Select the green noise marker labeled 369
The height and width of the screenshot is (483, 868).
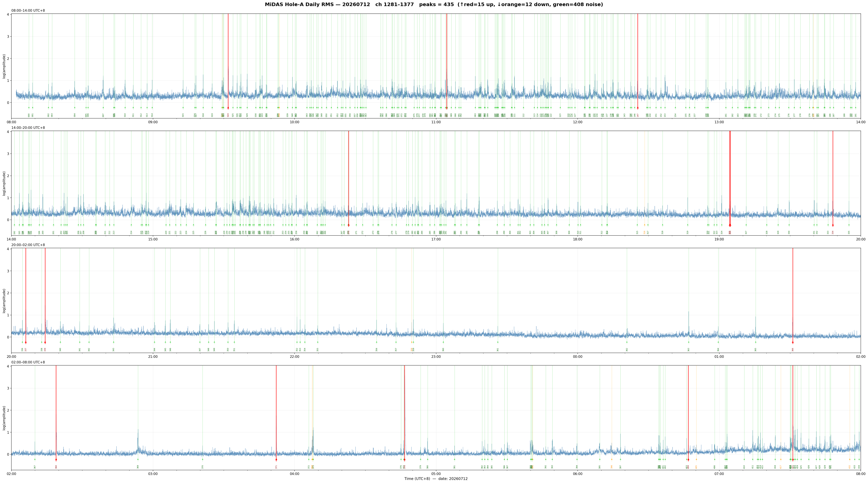138,459
